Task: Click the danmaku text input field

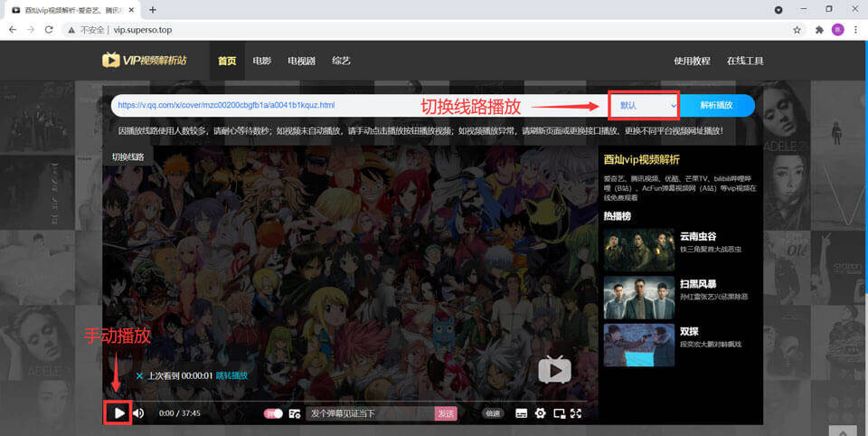Action: (x=370, y=413)
